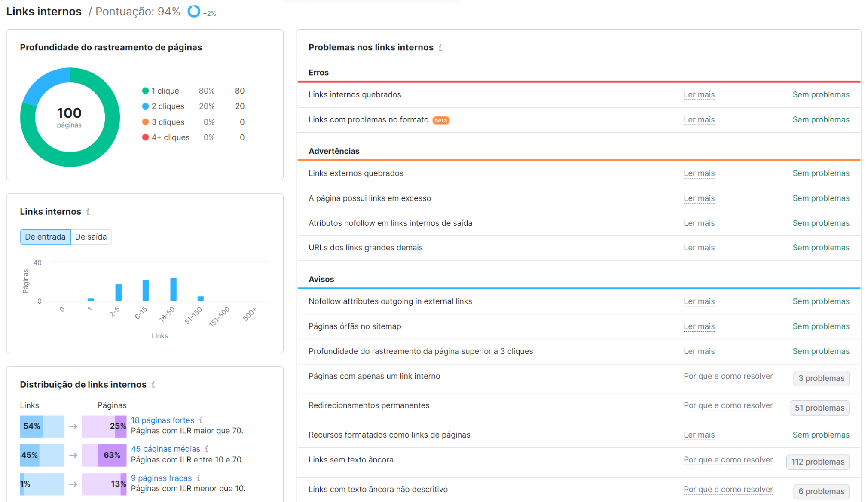
Task: Click info icon beside Links internos chart title
Action: coord(88,212)
